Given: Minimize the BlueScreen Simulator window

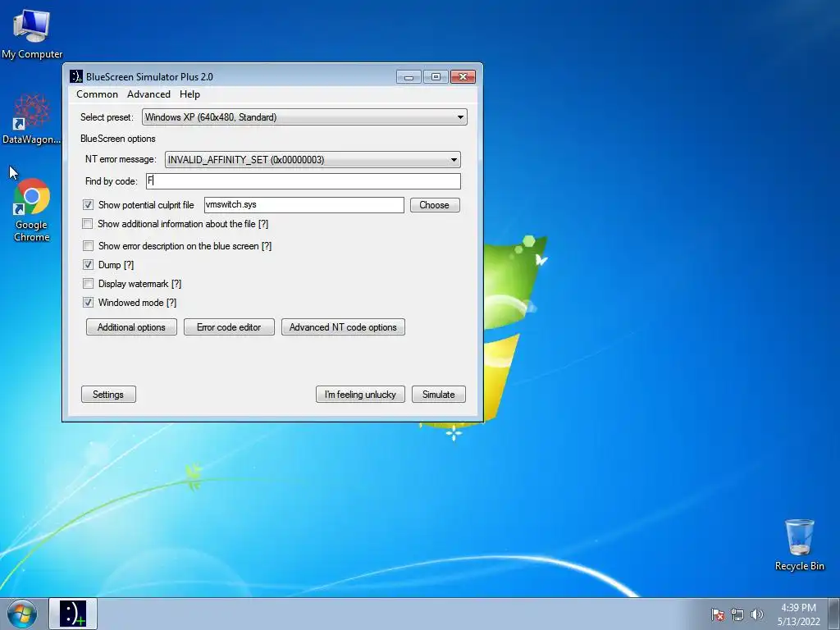Looking at the screenshot, I should (x=409, y=77).
